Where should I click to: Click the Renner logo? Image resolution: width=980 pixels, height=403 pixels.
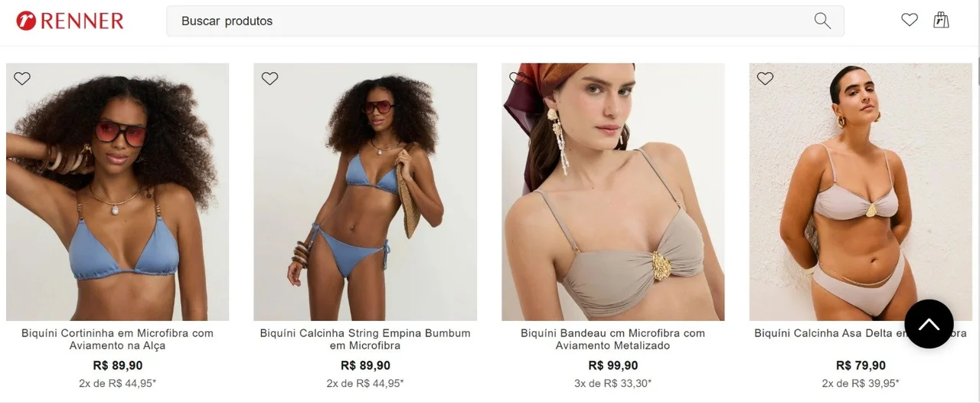pos(70,21)
